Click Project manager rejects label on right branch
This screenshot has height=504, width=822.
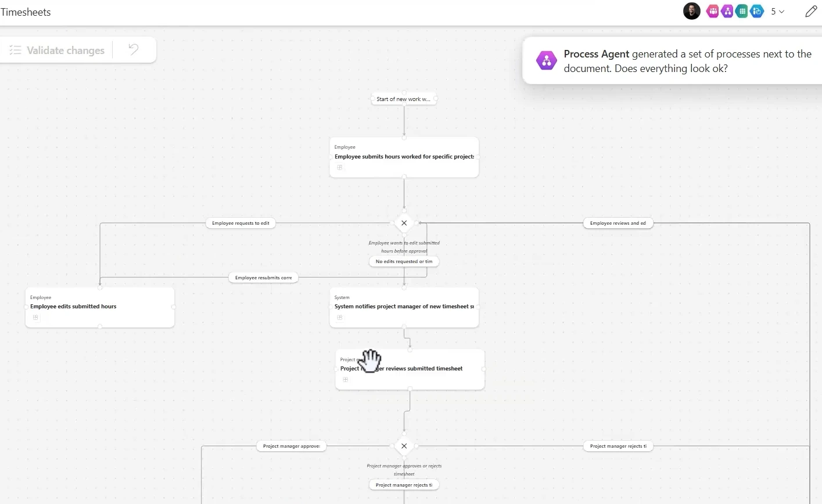point(618,446)
